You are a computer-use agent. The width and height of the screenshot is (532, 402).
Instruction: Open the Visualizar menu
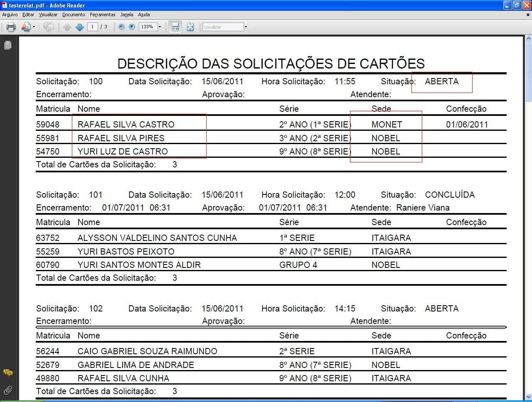pos(48,15)
